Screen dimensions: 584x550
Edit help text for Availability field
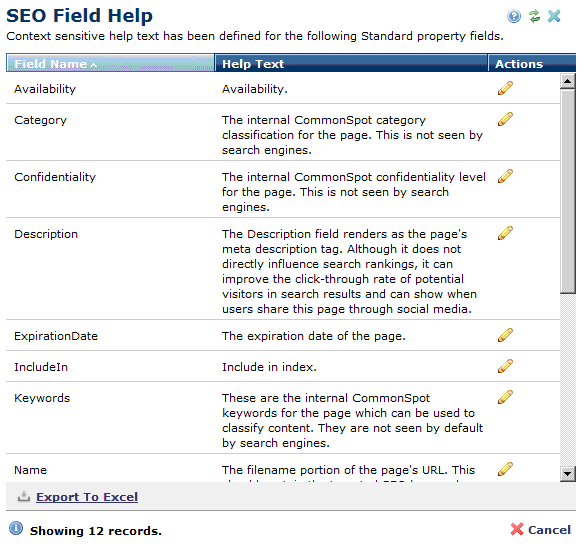click(x=505, y=88)
